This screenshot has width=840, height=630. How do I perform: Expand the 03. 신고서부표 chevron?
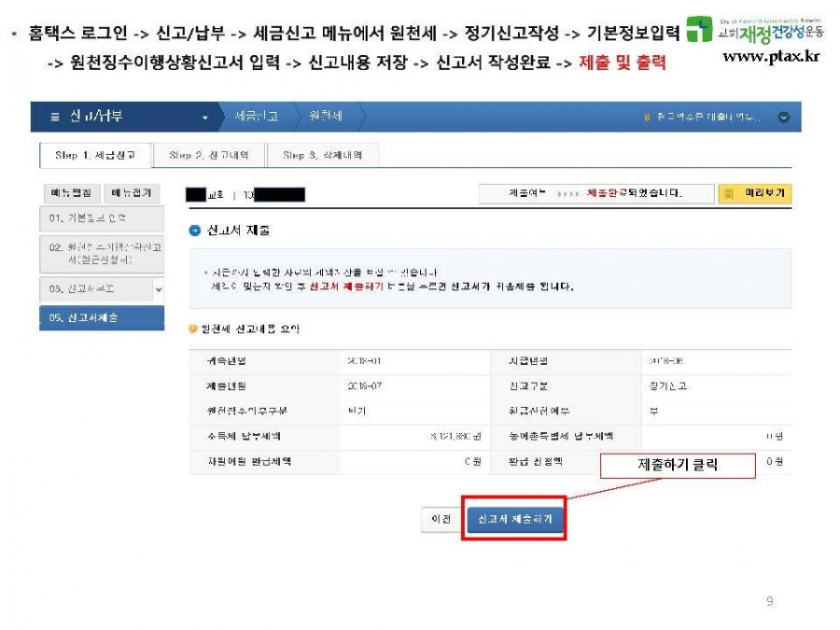(x=158, y=289)
